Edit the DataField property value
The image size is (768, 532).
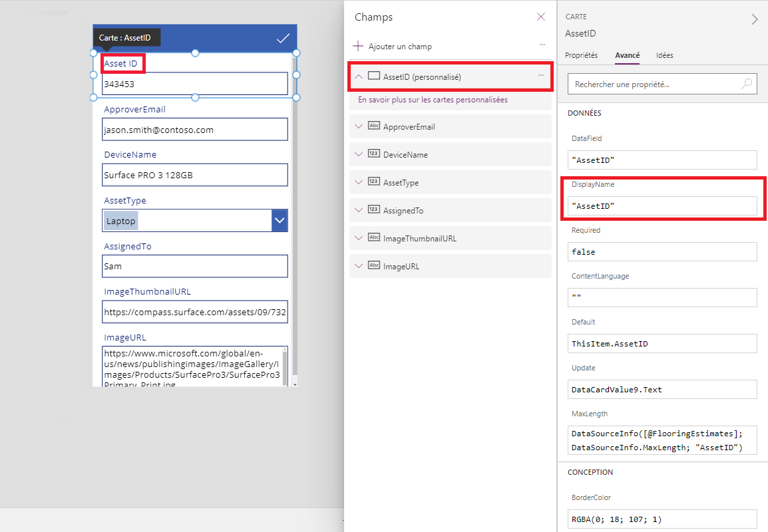662,160
